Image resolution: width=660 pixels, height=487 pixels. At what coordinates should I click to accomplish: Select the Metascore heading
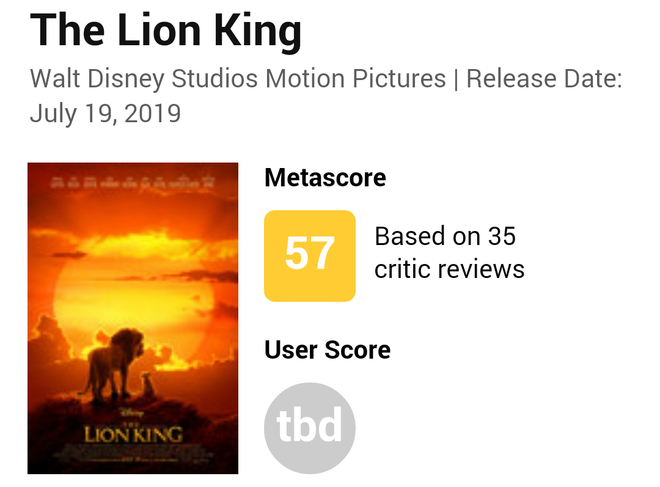(x=325, y=178)
